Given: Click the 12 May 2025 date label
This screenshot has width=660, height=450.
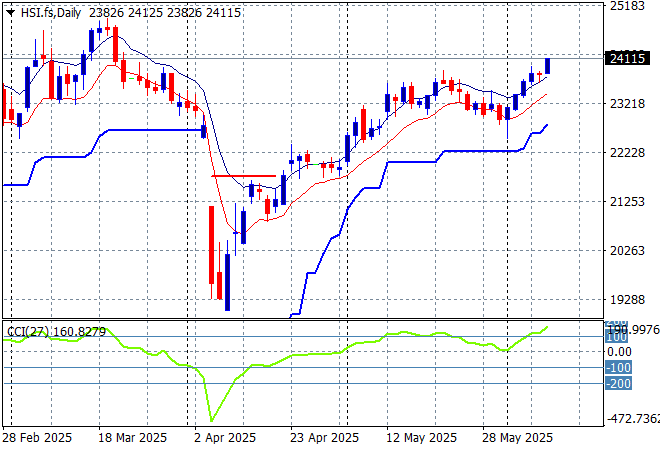Looking at the screenshot, I should 421,438.
